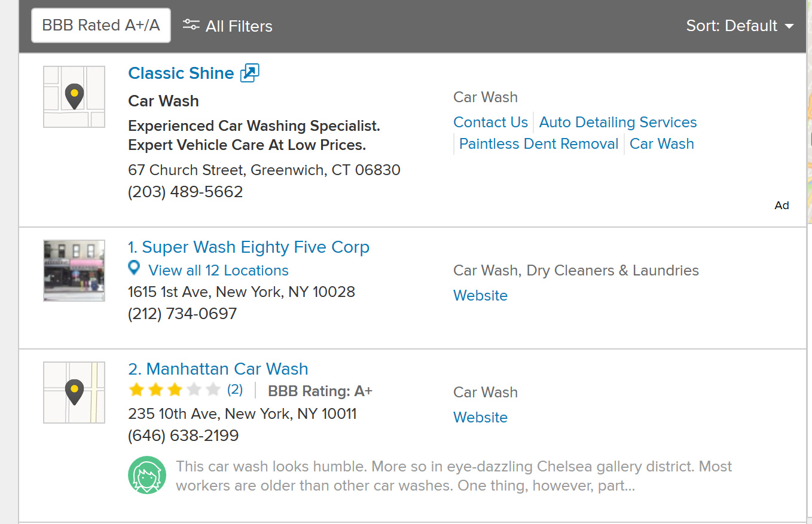The width and height of the screenshot is (812, 524).
Task: Click Manhattan Car Wash phone (646) 638-2199
Action: (x=184, y=436)
